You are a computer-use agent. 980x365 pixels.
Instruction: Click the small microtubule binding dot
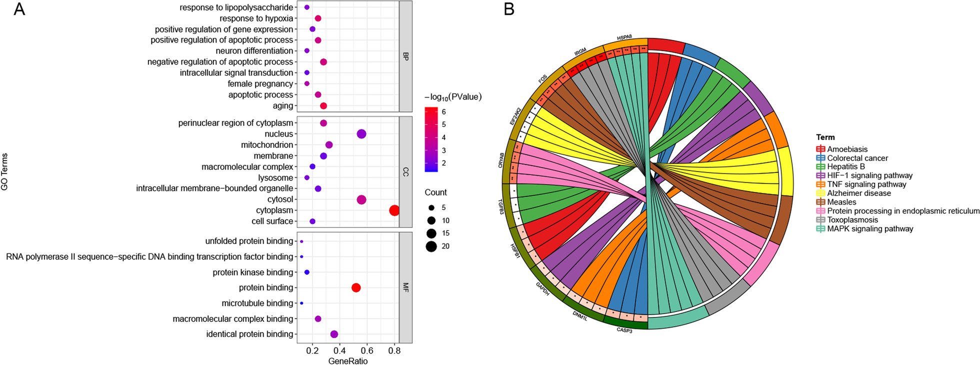click(x=301, y=303)
